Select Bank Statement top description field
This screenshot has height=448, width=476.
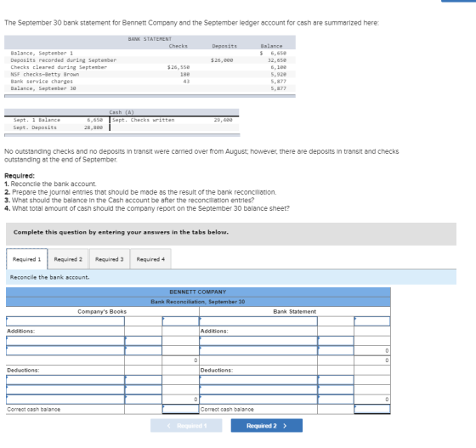pyautogui.click(x=258, y=321)
